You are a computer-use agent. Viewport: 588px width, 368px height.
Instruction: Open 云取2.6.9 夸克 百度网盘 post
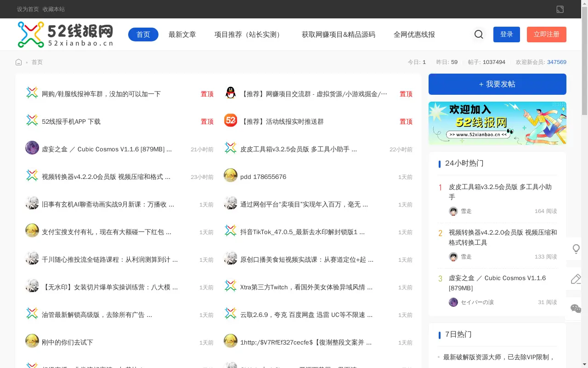tap(306, 315)
